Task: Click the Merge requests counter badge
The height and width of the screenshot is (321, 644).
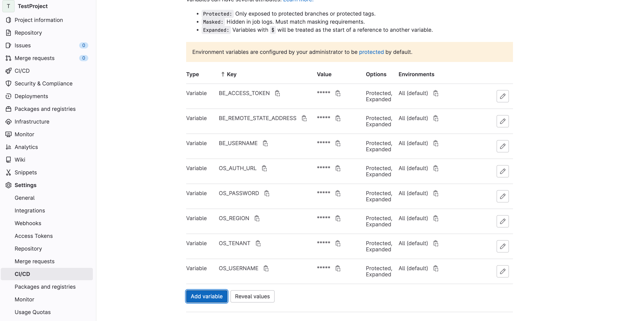Action: click(83, 58)
